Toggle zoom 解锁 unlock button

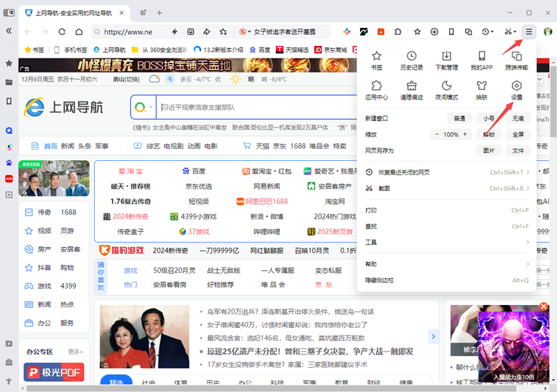[489, 134]
